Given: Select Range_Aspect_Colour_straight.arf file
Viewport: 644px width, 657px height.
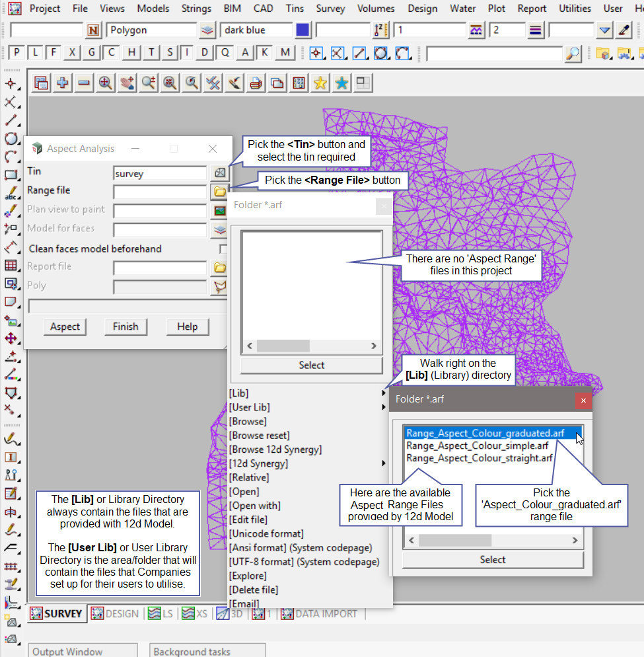Looking at the screenshot, I should tap(479, 458).
